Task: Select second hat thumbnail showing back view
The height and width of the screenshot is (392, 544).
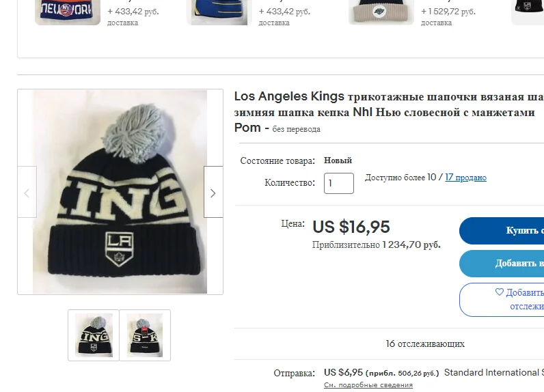Action: pos(145,335)
